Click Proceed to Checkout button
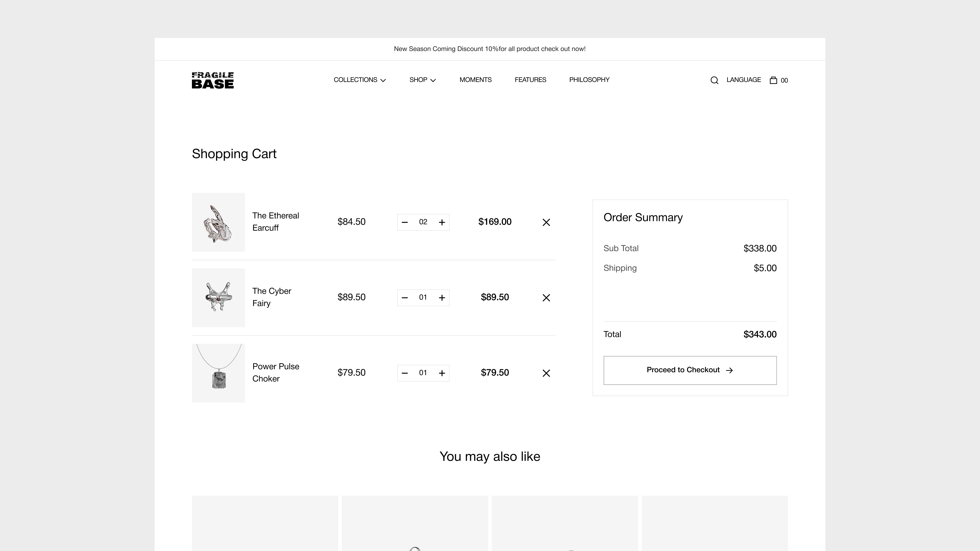This screenshot has width=980, height=551. click(690, 370)
